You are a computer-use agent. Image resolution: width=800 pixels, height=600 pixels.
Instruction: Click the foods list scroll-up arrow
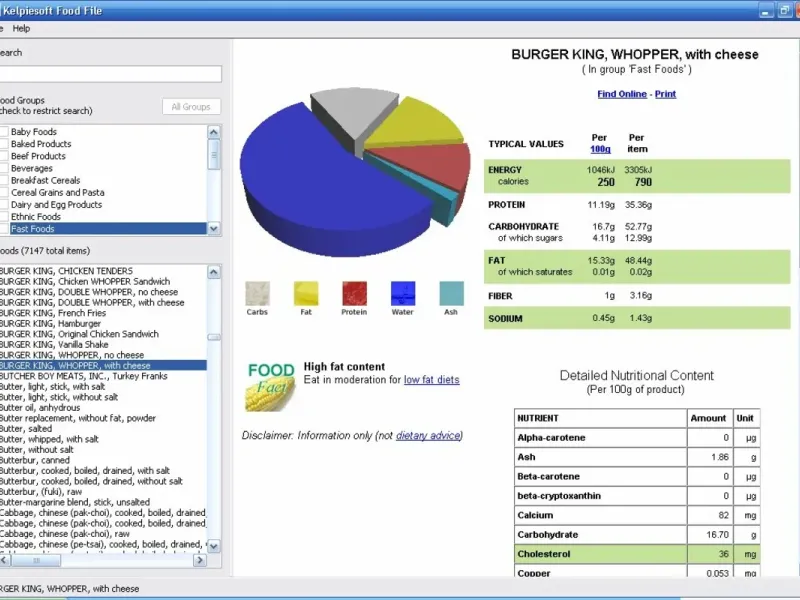click(x=214, y=272)
